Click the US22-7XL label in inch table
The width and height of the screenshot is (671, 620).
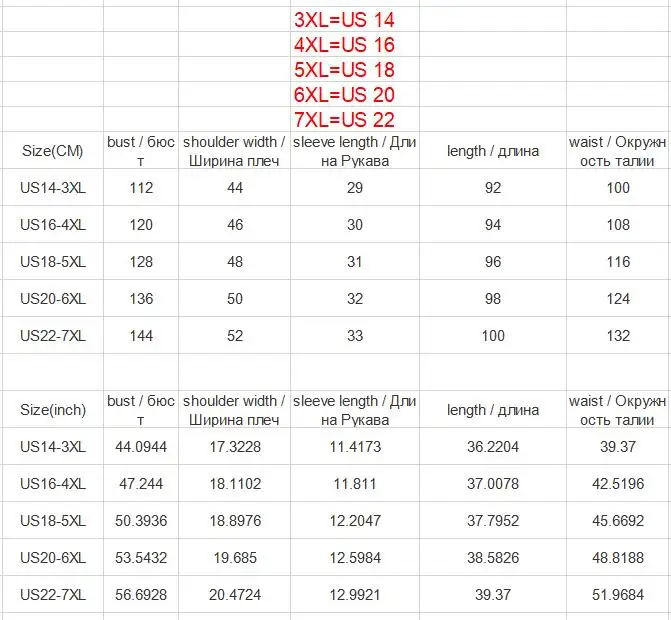pos(53,594)
